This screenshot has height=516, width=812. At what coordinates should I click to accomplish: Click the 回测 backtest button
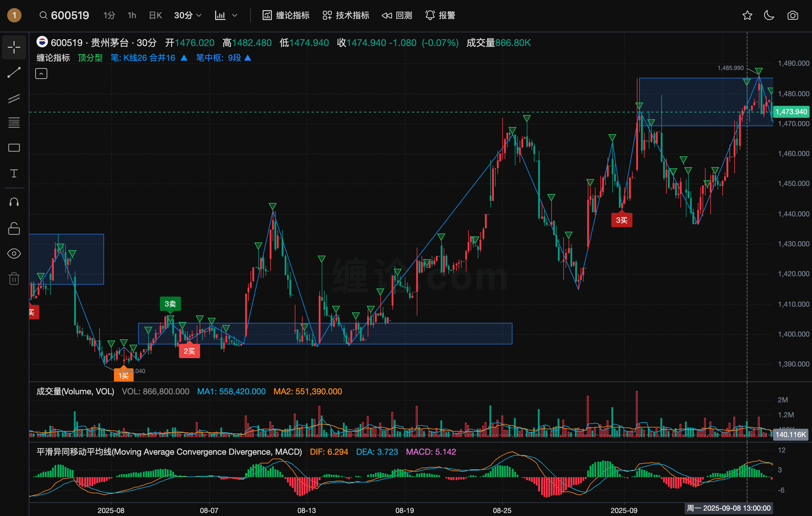(x=397, y=16)
